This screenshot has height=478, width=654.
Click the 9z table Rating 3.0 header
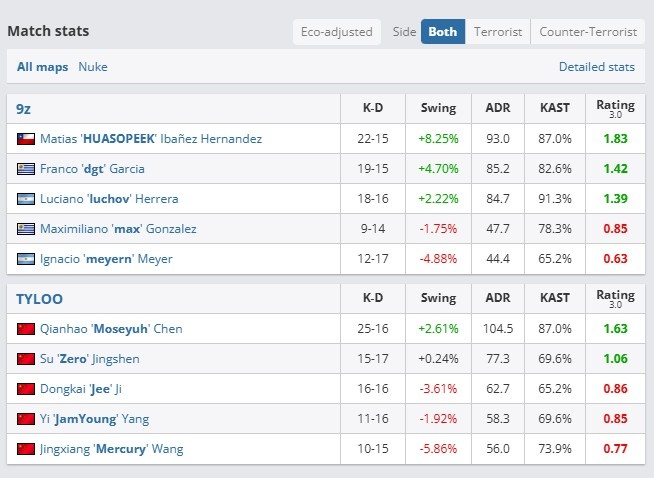[x=616, y=108]
